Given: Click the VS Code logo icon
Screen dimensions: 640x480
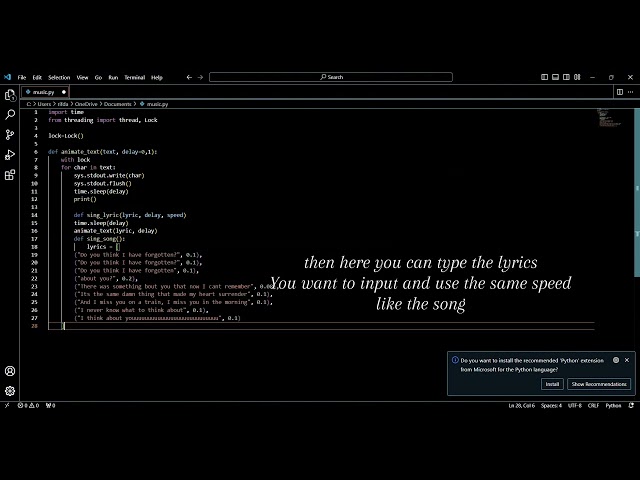Looking at the screenshot, I should point(7,77).
